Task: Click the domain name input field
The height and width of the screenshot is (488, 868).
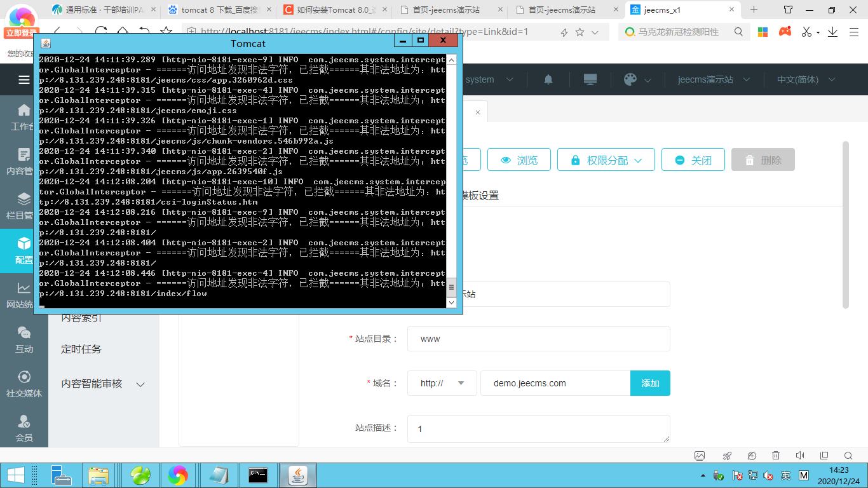Action: 555,383
